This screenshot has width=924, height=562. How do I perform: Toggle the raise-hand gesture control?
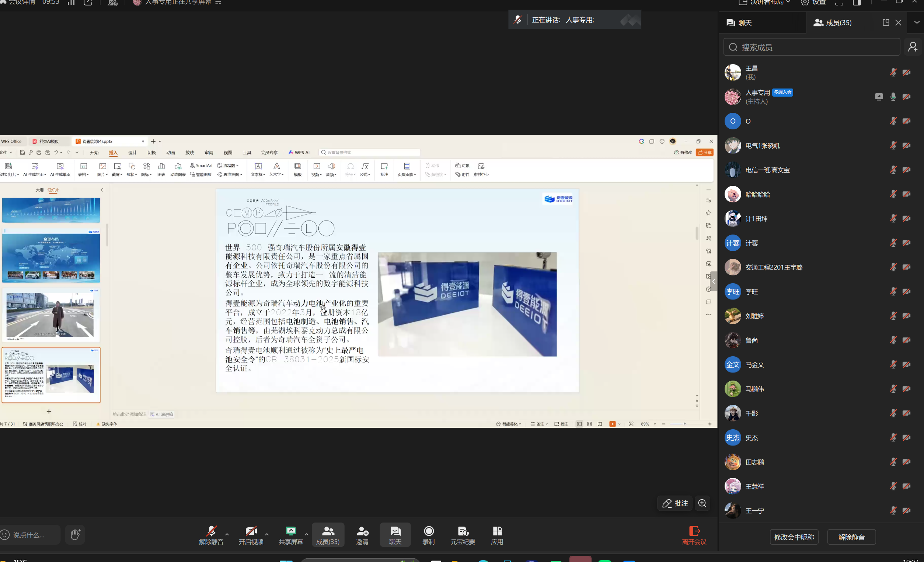tap(75, 535)
